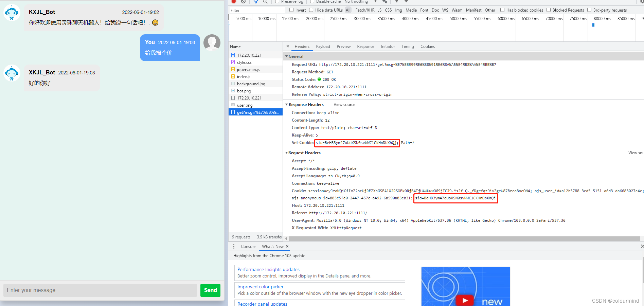Enable Hide data URLs checkbox
Viewport: 644px width, 306px height.
[311, 10]
